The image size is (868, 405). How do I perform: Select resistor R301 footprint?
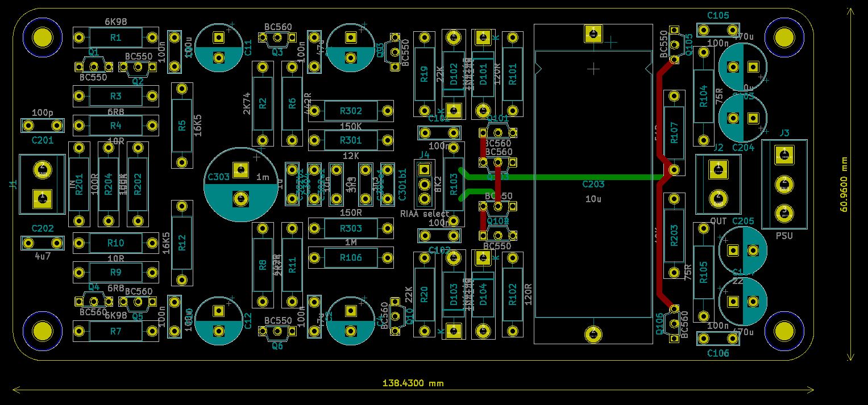coord(351,140)
